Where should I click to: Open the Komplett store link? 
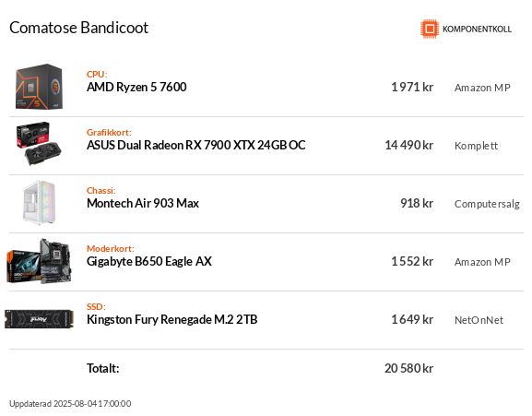476,146
